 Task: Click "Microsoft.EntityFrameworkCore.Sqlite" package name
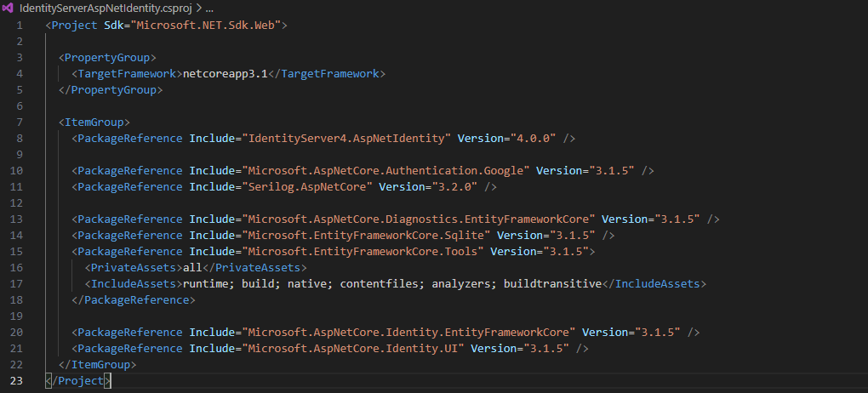(367, 236)
